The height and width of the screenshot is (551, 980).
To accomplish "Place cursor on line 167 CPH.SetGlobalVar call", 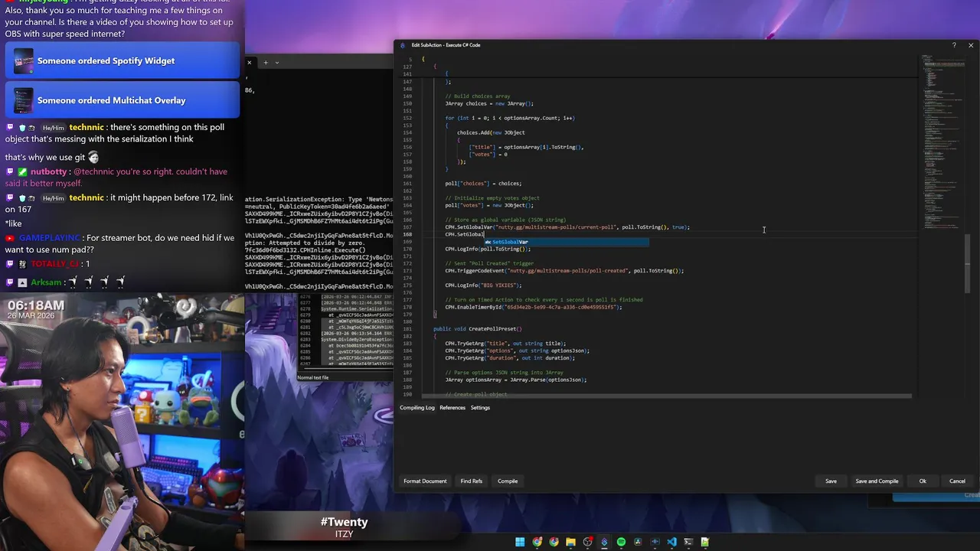I will coord(567,227).
